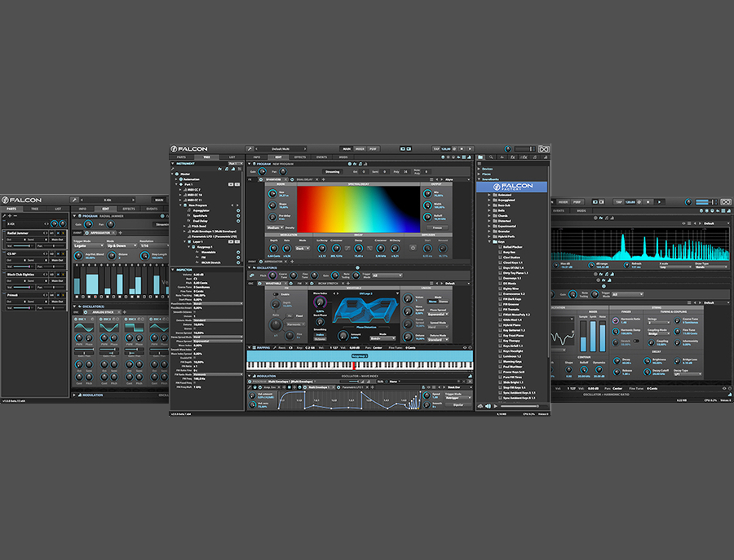
Task: Collapse the Keys folder in browser
Action: tap(489, 241)
